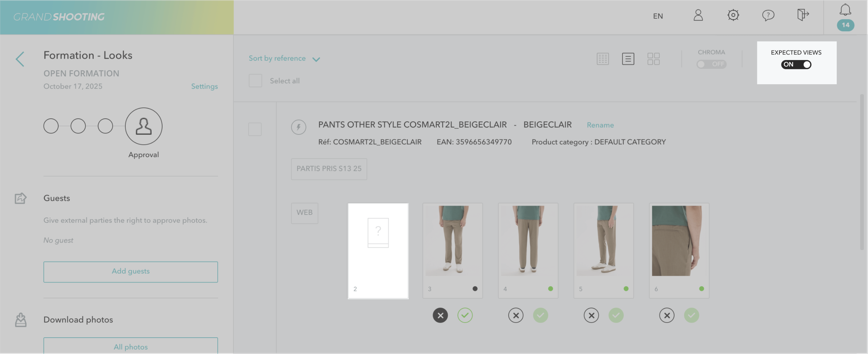This screenshot has height=354, width=868.
Task: Reject photo 6 with the X button
Action: coord(667,315)
